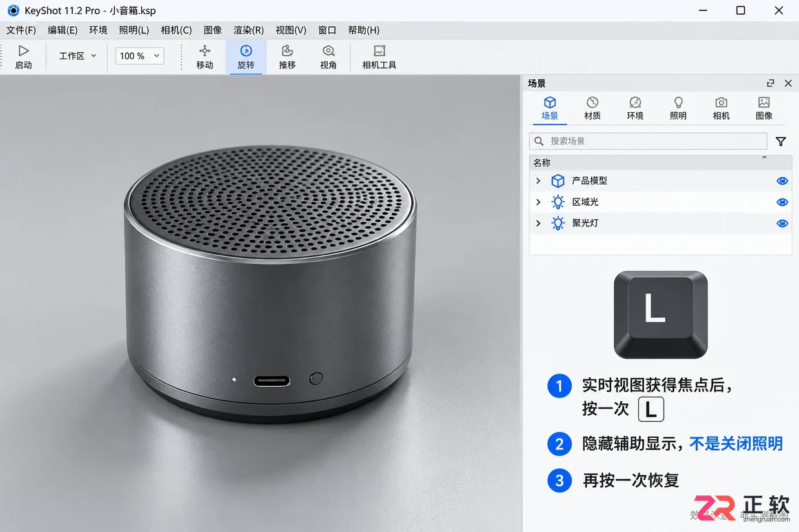Select the 视角 perspective tool
Image resolution: width=799 pixels, height=532 pixels.
click(329, 57)
